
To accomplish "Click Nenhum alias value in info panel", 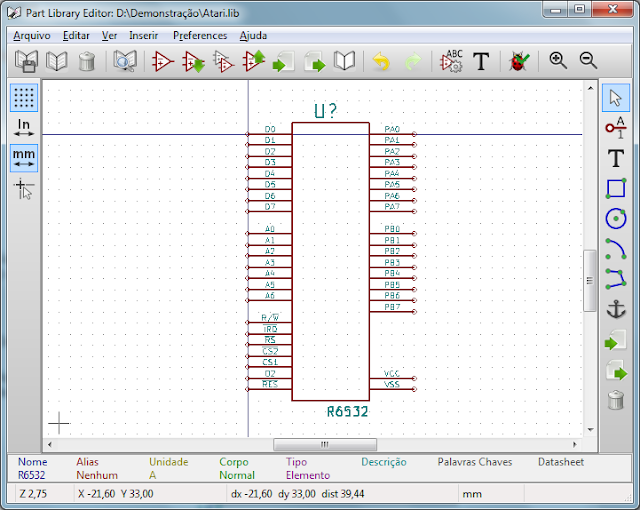I will pos(97,475).
